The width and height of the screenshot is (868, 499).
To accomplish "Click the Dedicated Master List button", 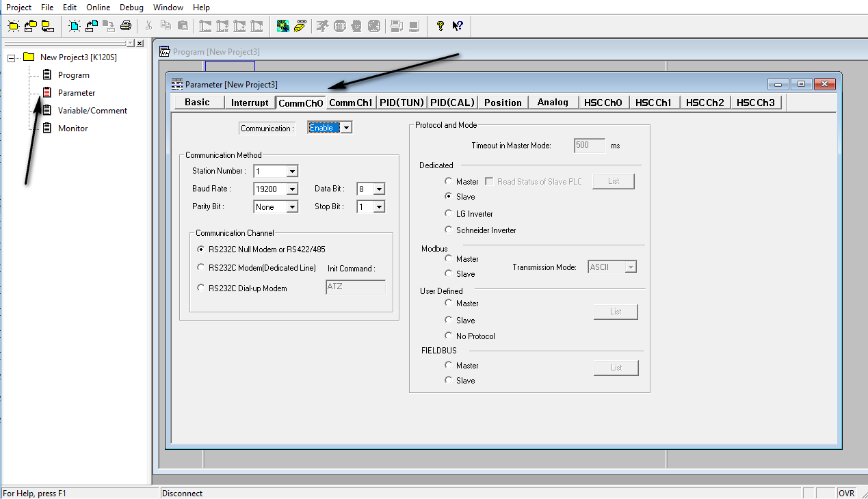I will tap(614, 181).
